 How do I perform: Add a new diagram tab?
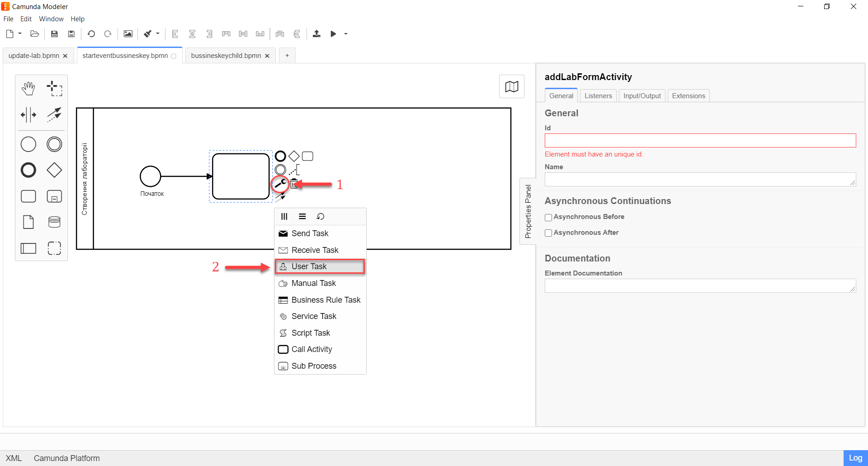pyautogui.click(x=287, y=56)
